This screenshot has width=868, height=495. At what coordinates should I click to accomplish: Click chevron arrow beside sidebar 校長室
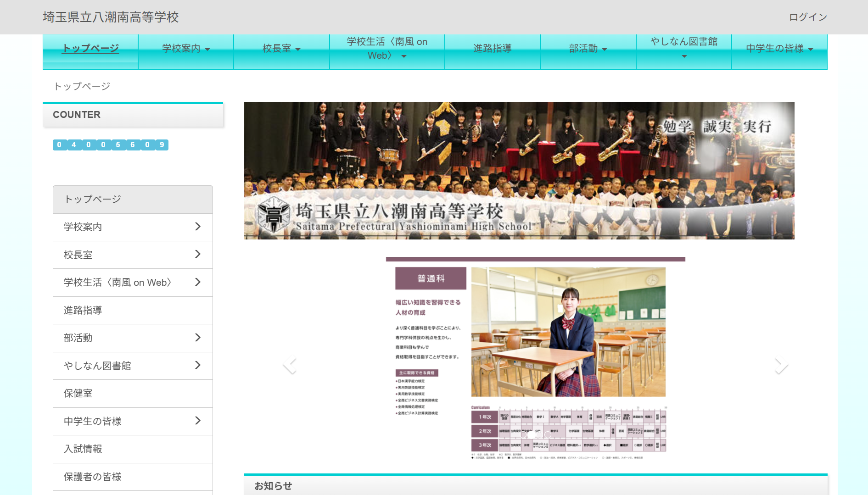tap(198, 254)
